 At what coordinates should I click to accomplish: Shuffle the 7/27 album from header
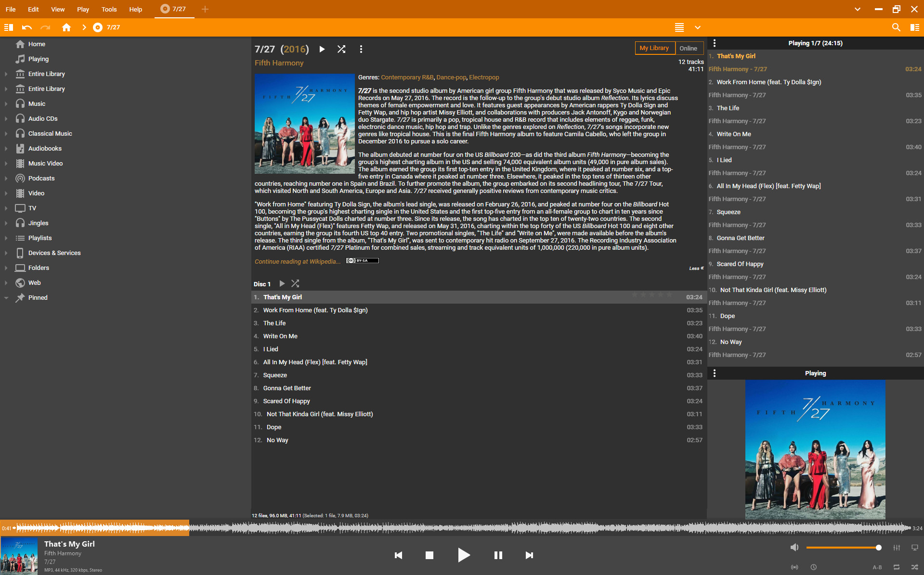pyautogui.click(x=341, y=49)
